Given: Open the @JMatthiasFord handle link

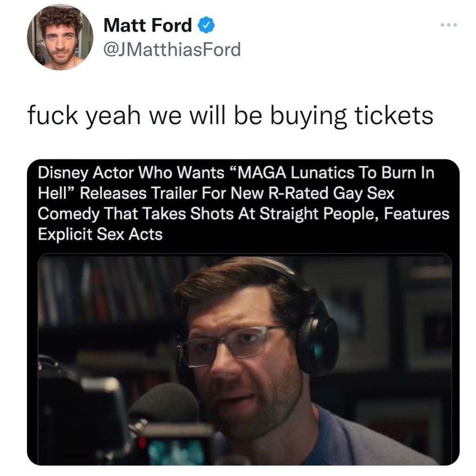Looking at the screenshot, I should [172, 49].
